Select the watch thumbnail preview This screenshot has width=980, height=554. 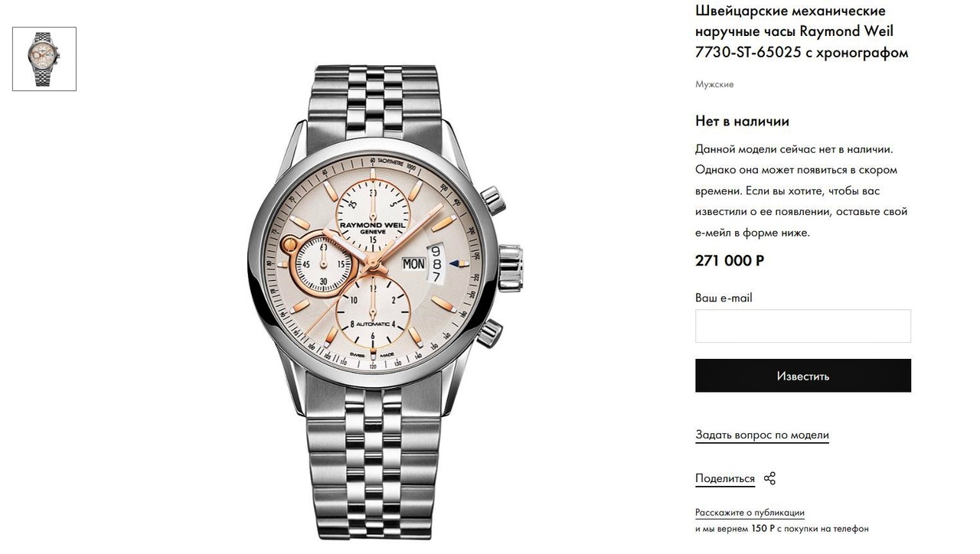(44, 59)
